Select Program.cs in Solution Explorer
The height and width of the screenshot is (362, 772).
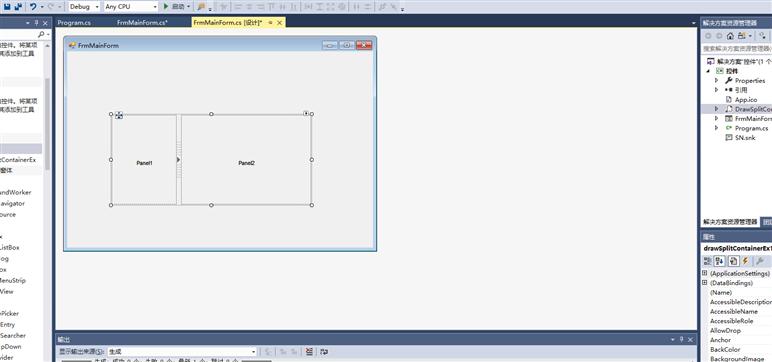(x=751, y=128)
